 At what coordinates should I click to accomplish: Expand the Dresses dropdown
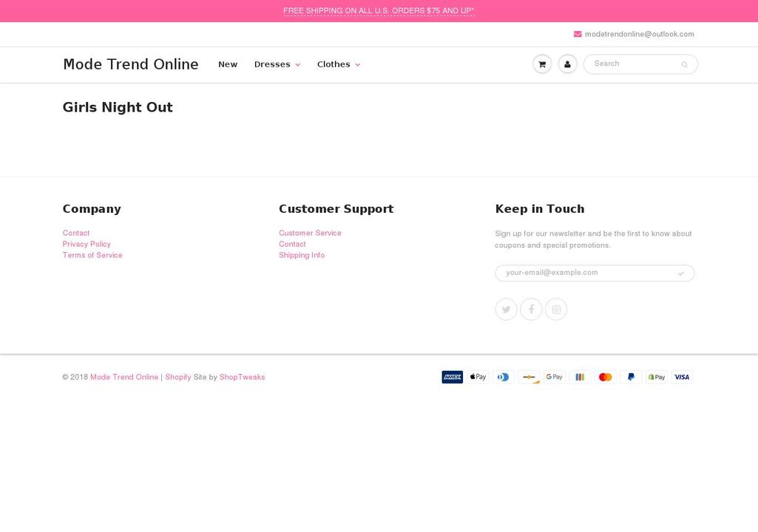click(x=277, y=64)
